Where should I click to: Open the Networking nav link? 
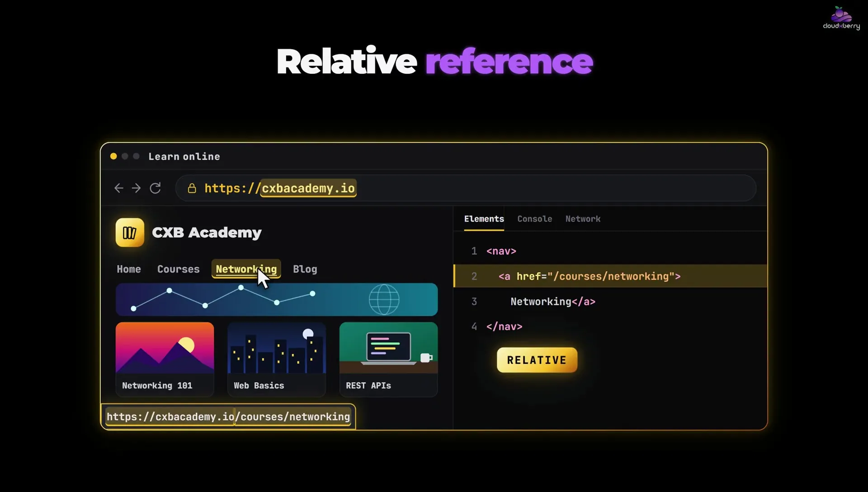click(x=246, y=269)
